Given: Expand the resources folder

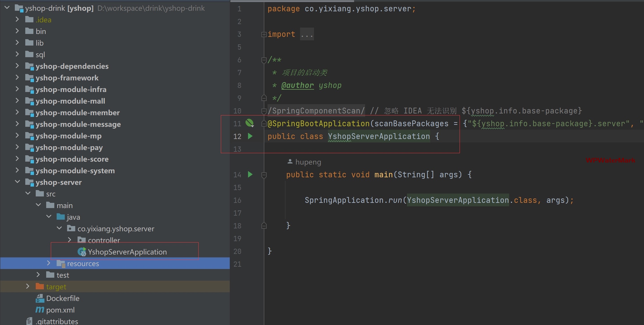Looking at the screenshot, I should tap(49, 263).
